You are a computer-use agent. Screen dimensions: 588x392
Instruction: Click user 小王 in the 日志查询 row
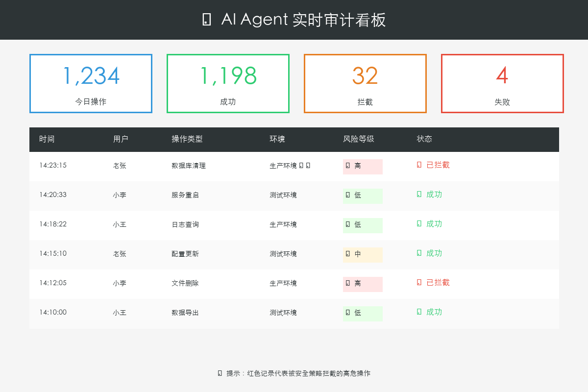pos(120,224)
